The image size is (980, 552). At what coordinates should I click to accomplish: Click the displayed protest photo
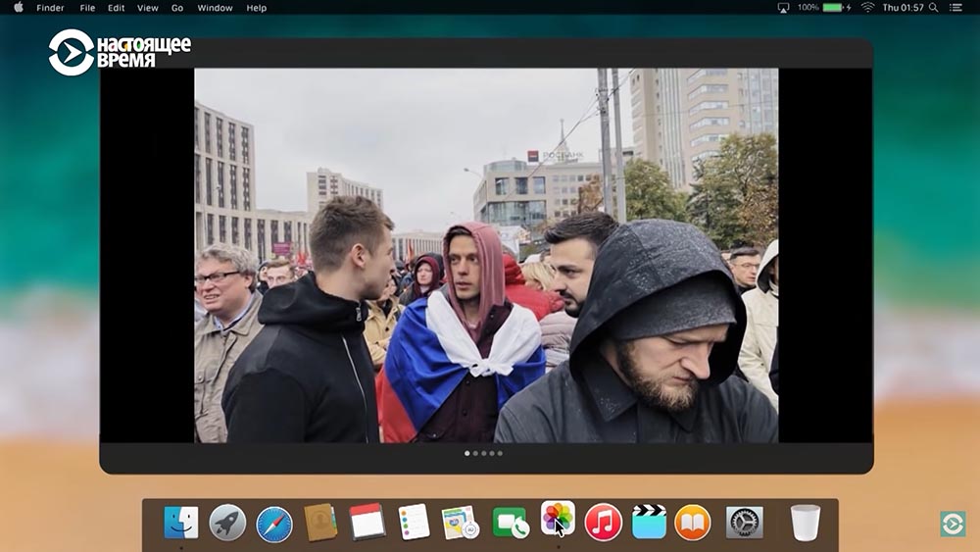486,255
